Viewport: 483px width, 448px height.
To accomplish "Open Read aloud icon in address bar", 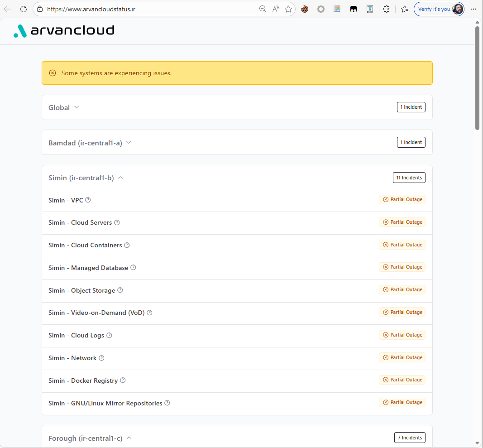I will tap(276, 9).
